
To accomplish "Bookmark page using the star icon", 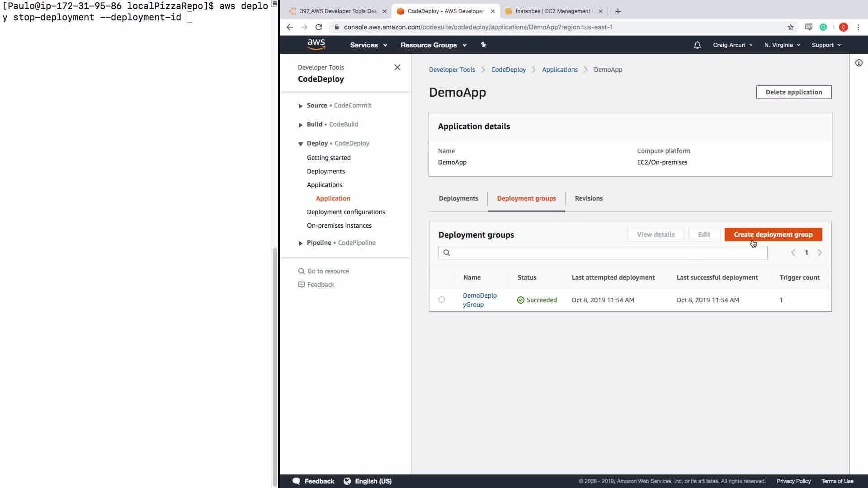I will tap(790, 27).
